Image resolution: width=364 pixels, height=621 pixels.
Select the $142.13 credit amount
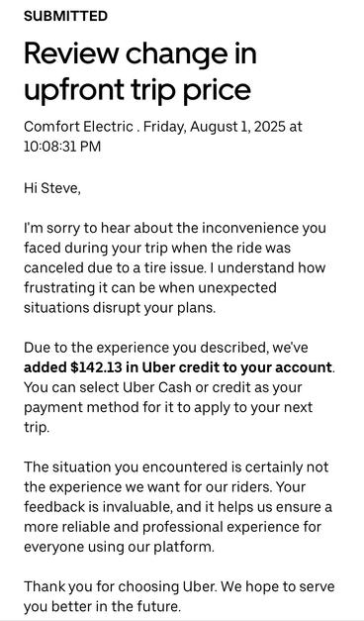pos(97,367)
